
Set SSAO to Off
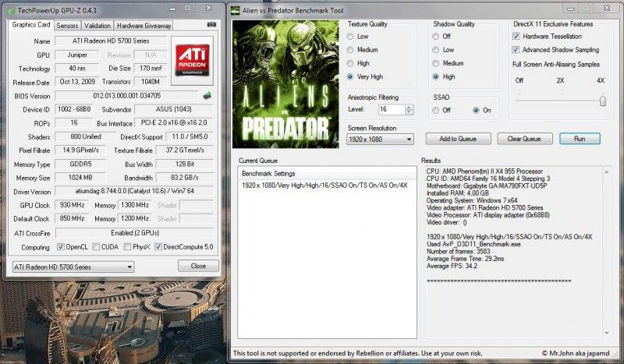coord(436,110)
